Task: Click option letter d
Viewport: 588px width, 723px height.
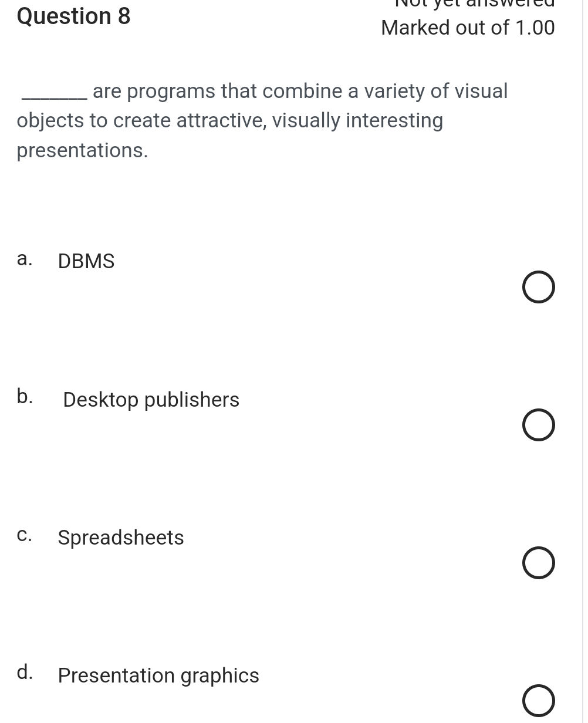Action: coord(24,673)
